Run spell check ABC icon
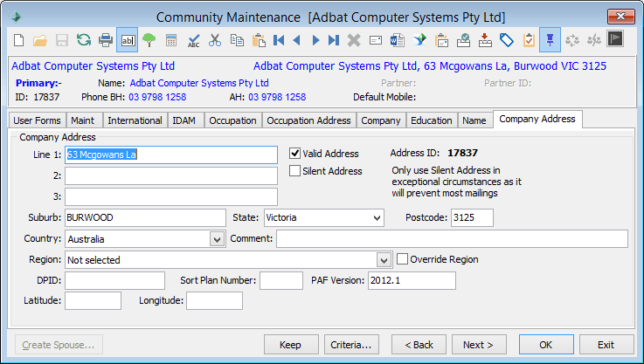 [193, 40]
